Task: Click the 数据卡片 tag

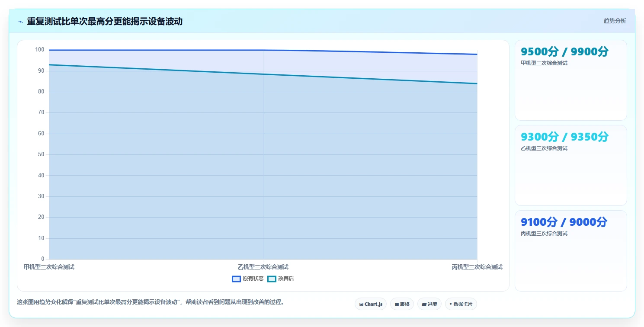Action: coord(461,304)
